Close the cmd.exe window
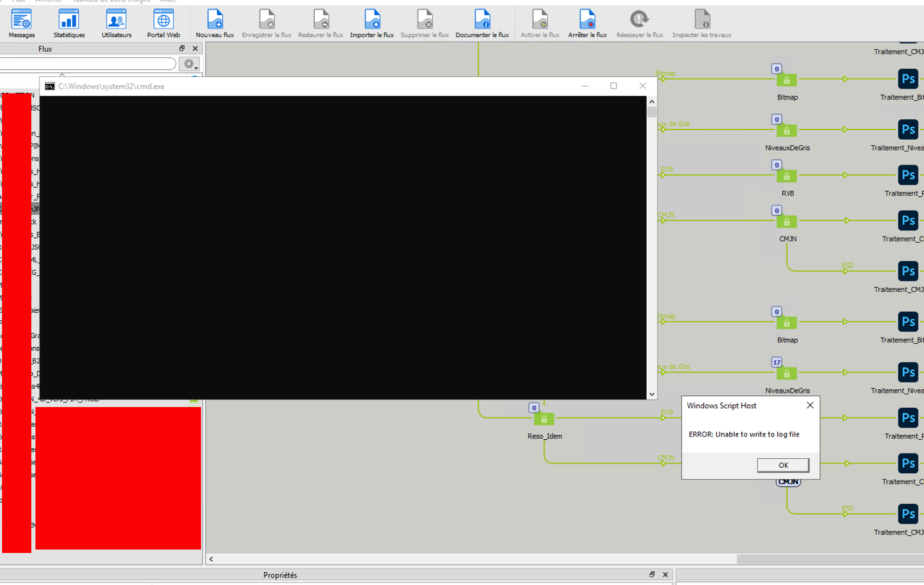This screenshot has height=585, width=924. tap(642, 86)
